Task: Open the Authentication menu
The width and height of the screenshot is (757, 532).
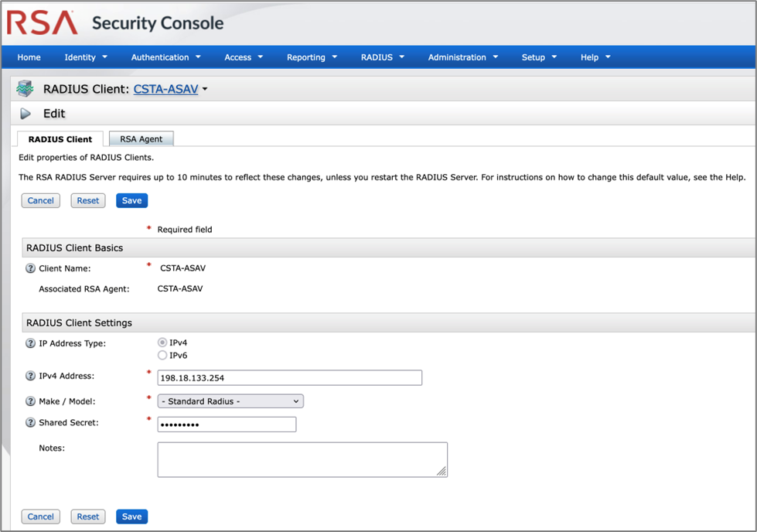Action: click(165, 57)
